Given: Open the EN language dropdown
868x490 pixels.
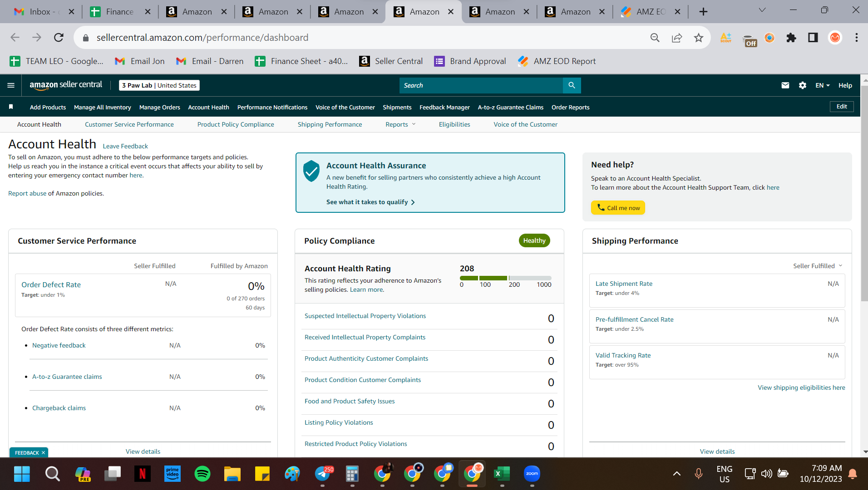Looking at the screenshot, I should (823, 85).
